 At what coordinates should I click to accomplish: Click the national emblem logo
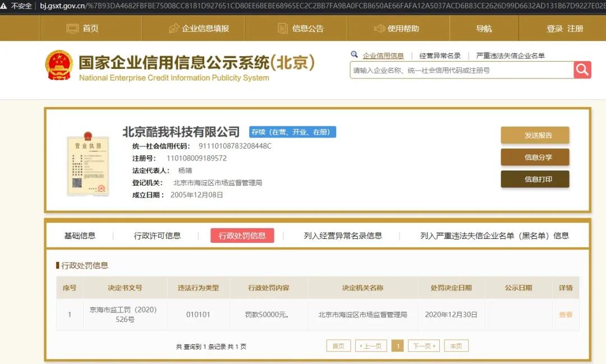(59, 65)
